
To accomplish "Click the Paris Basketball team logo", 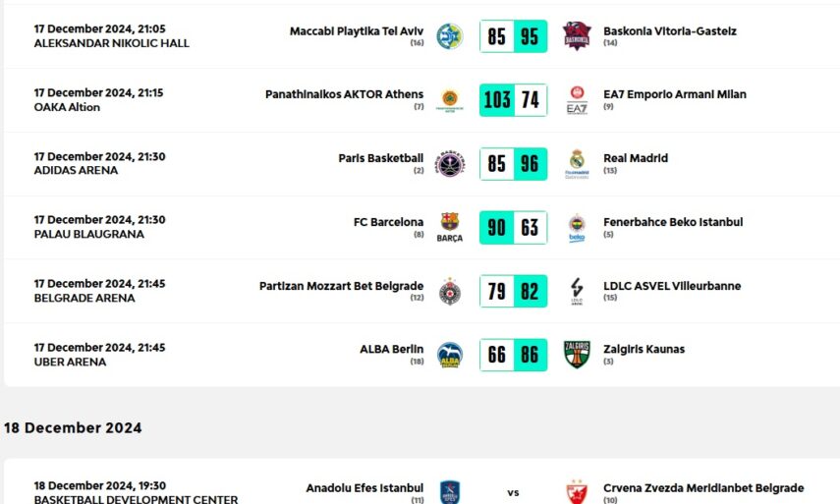I will coord(450,164).
